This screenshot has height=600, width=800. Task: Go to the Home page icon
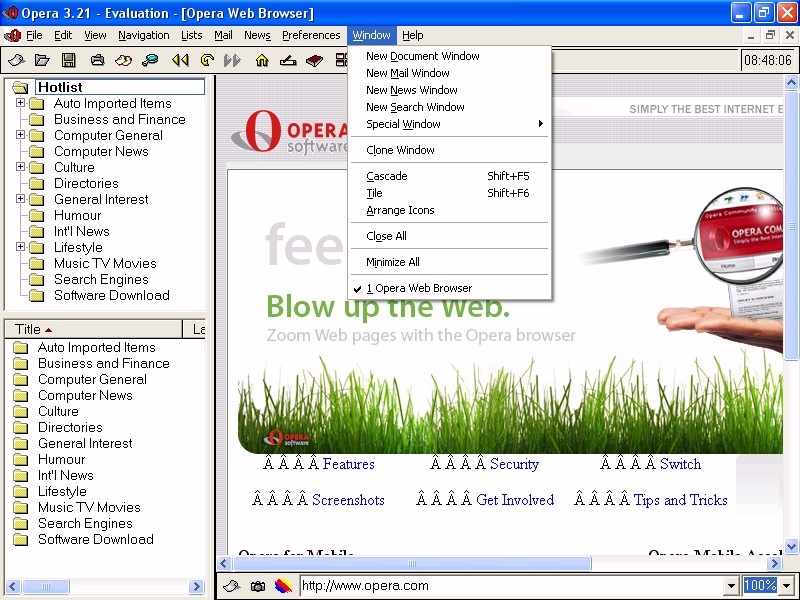(262, 60)
